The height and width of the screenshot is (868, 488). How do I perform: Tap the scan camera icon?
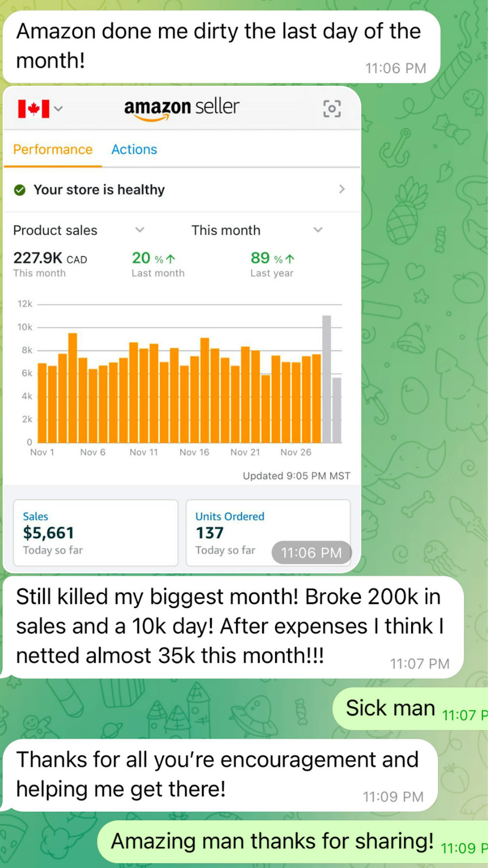(332, 109)
